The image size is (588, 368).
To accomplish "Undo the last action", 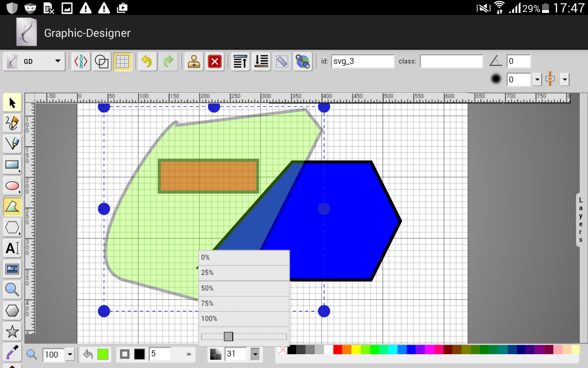I will 147,61.
